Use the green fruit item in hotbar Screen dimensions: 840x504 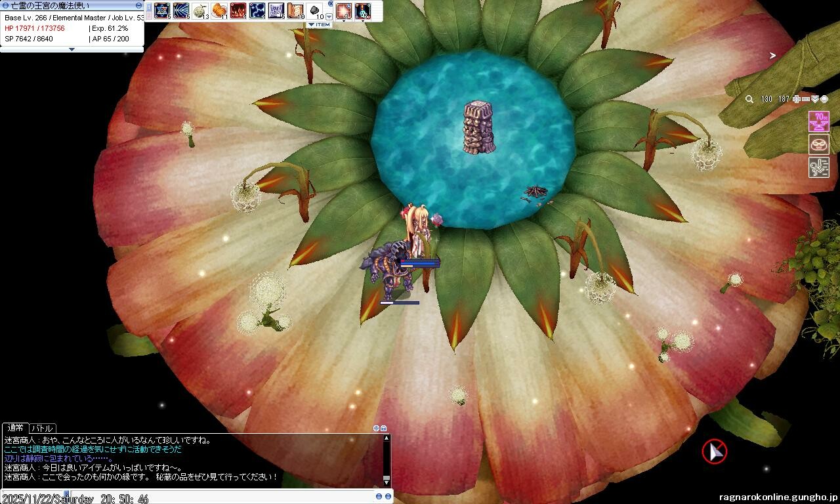click(199, 10)
